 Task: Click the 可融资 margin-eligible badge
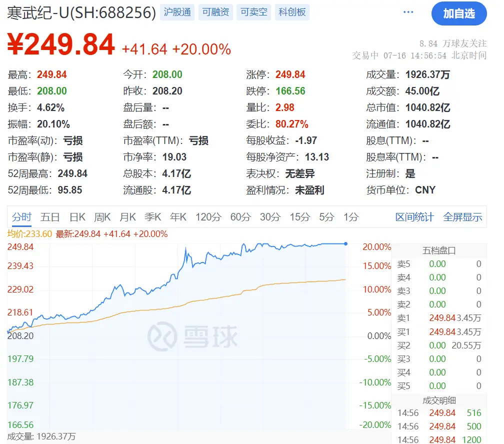click(215, 11)
